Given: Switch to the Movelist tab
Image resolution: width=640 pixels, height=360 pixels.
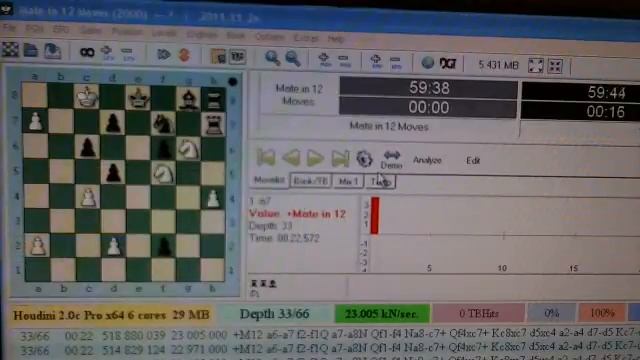Looking at the screenshot, I should 269,180.
